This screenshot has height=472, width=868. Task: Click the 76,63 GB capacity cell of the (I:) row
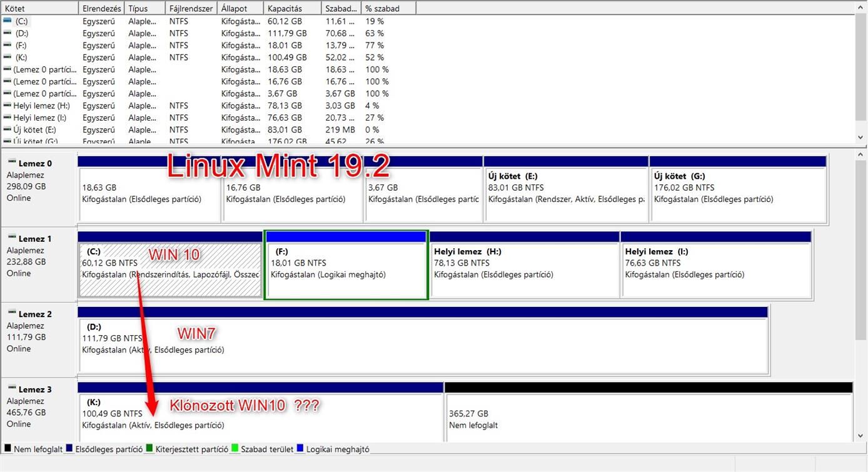click(x=285, y=118)
